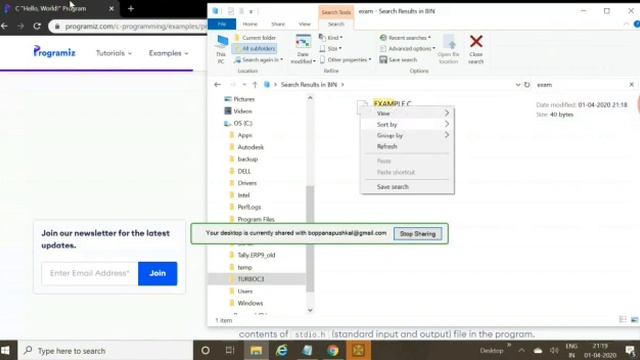Image resolution: width=640 pixels, height=360 pixels.
Task: Click Stop Sharing button
Action: [418, 234]
